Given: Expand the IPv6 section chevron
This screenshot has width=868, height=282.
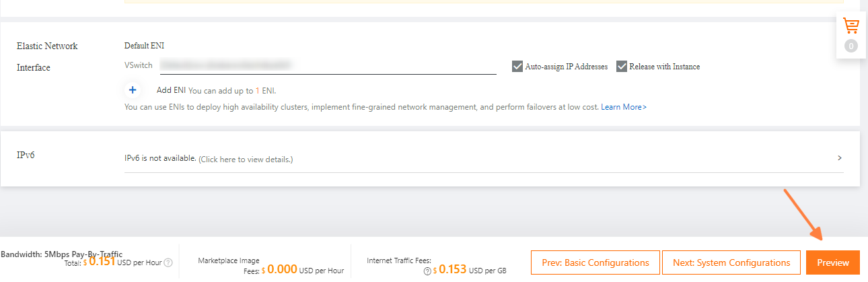Looking at the screenshot, I should pos(839,158).
